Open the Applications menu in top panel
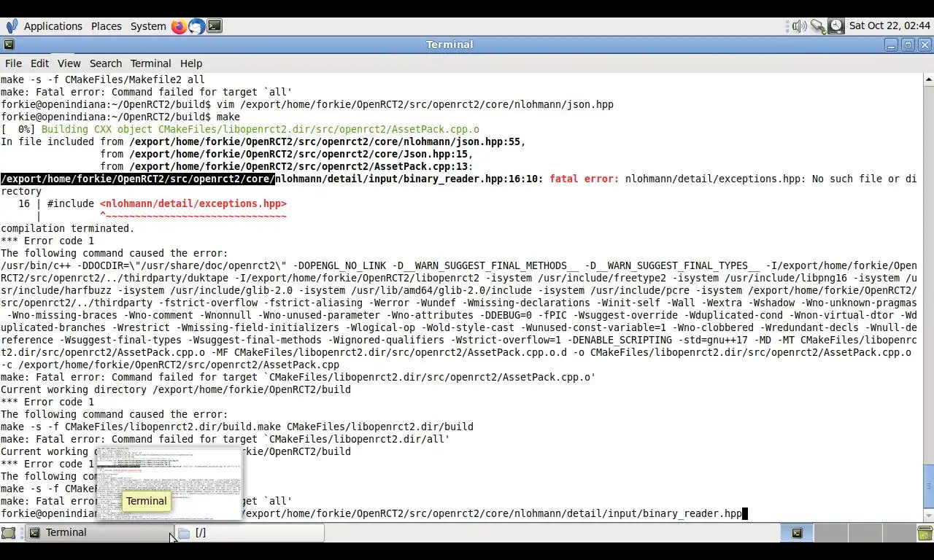This screenshot has width=934, height=560. [x=53, y=26]
